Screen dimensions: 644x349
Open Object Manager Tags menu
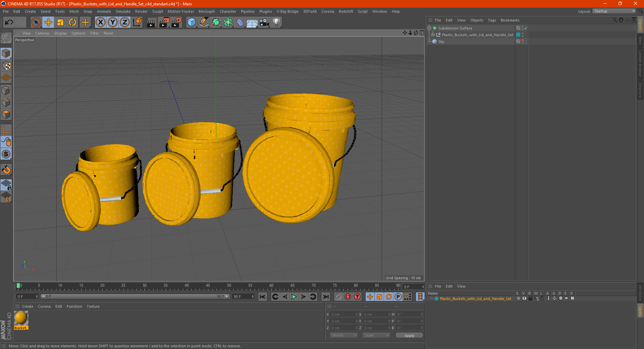(x=492, y=20)
